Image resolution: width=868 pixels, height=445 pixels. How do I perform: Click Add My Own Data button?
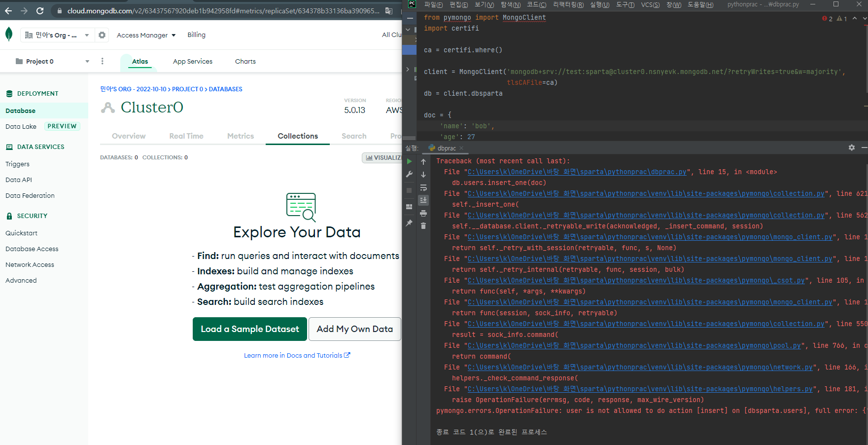click(355, 329)
